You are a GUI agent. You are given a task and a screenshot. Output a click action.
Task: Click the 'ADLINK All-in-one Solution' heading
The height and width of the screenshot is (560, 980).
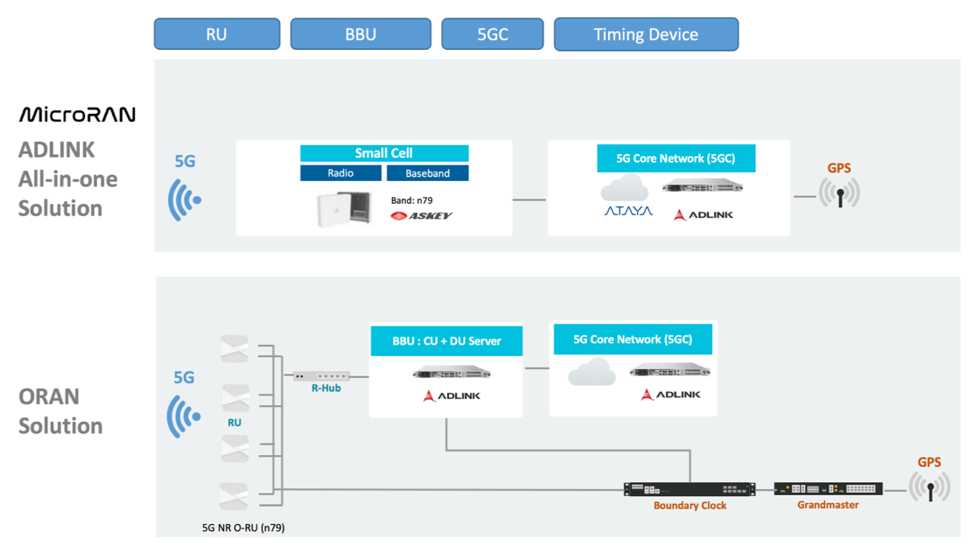(67, 179)
